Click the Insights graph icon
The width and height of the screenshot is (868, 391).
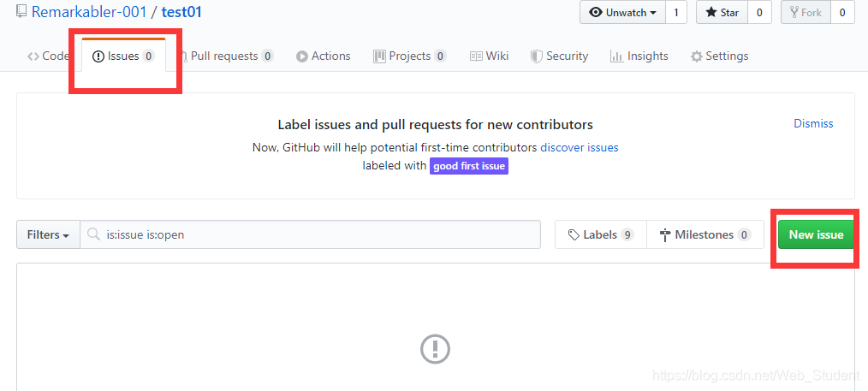pos(616,56)
